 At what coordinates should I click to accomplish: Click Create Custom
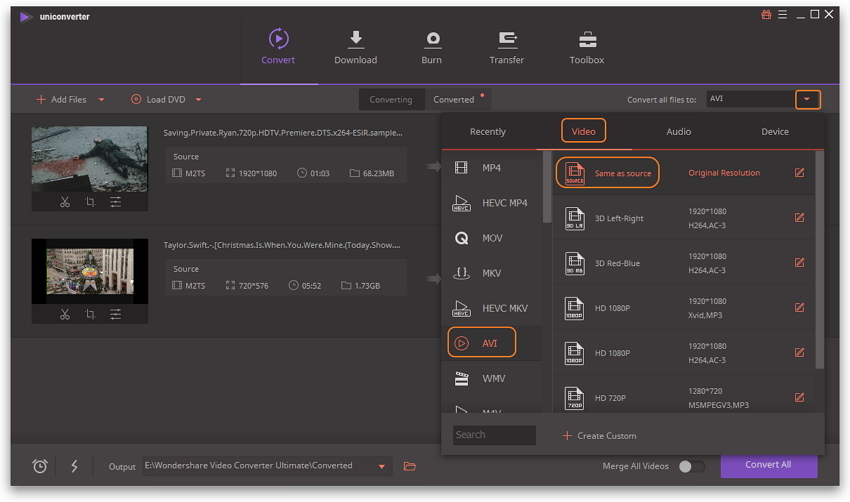pyautogui.click(x=600, y=436)
